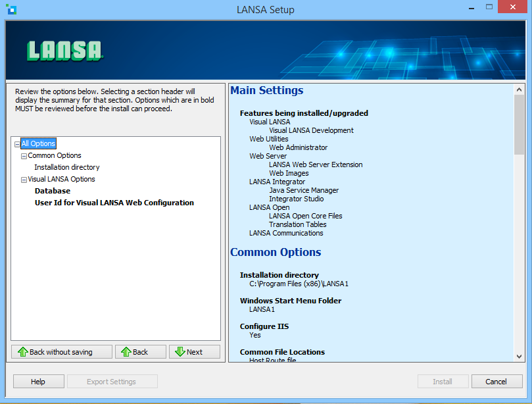Click the green down arrow on Next
This screenshot has height=404, width=532.
(180, 352)
